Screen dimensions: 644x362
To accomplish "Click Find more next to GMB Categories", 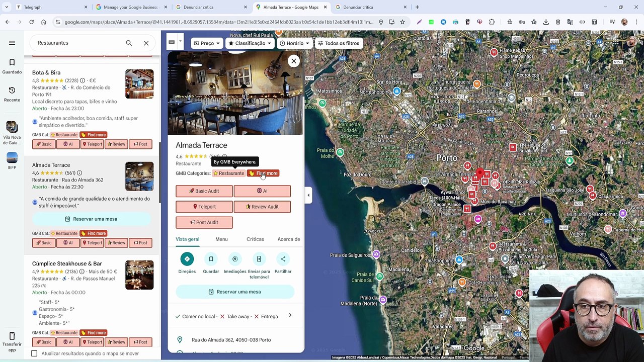I will point(263,173).
